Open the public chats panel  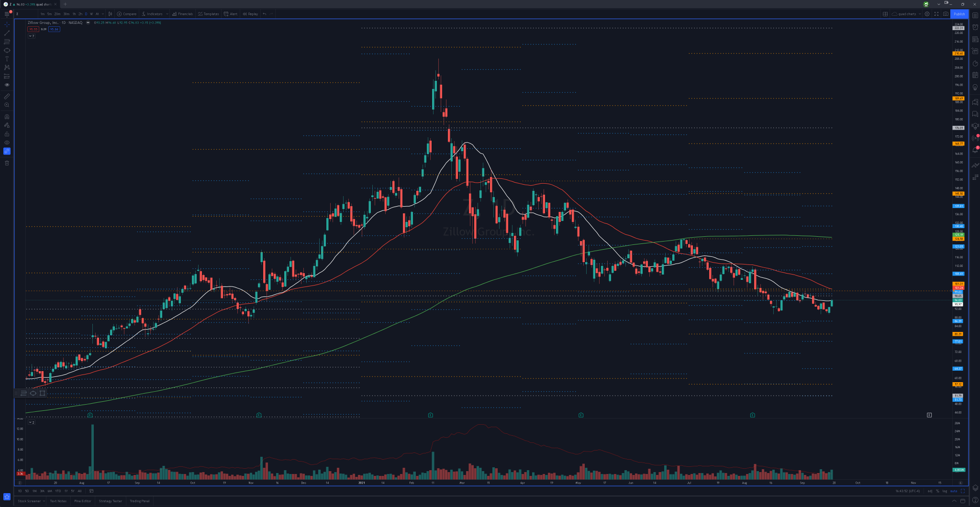click(975, 102)
